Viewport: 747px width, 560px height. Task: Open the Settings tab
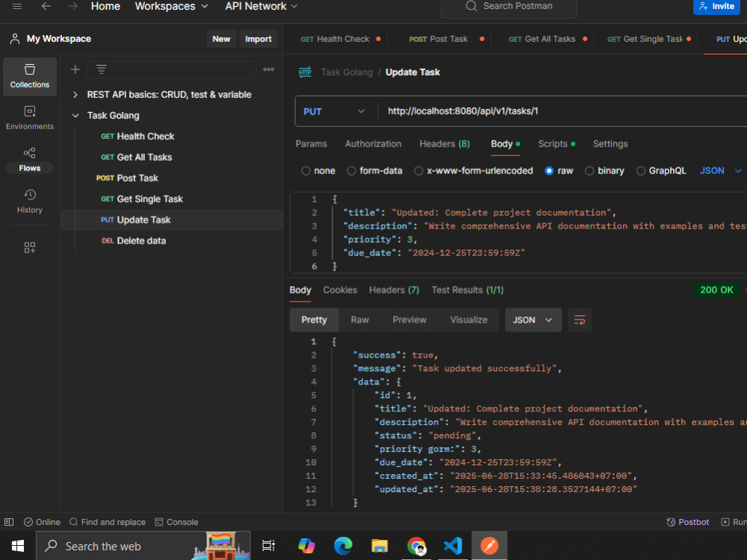click(x=610, y=144)
